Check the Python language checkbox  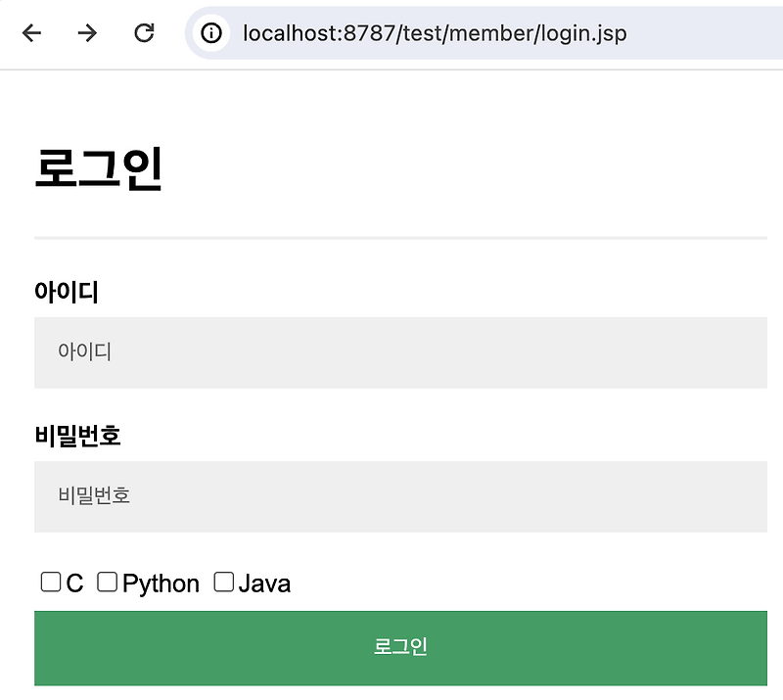pyautogui.click(x=108, y=582)
